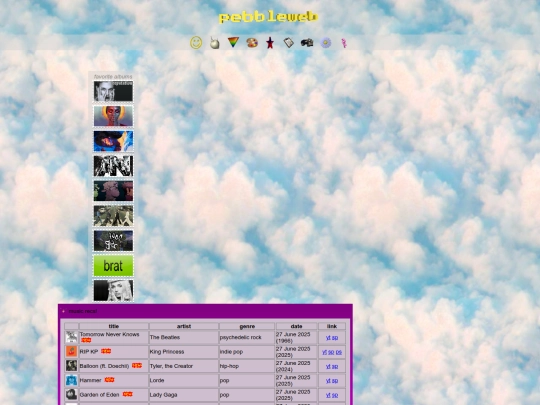Select the cartoon characters album cover
Screen dimensions: 540x405
click(113, 191)
